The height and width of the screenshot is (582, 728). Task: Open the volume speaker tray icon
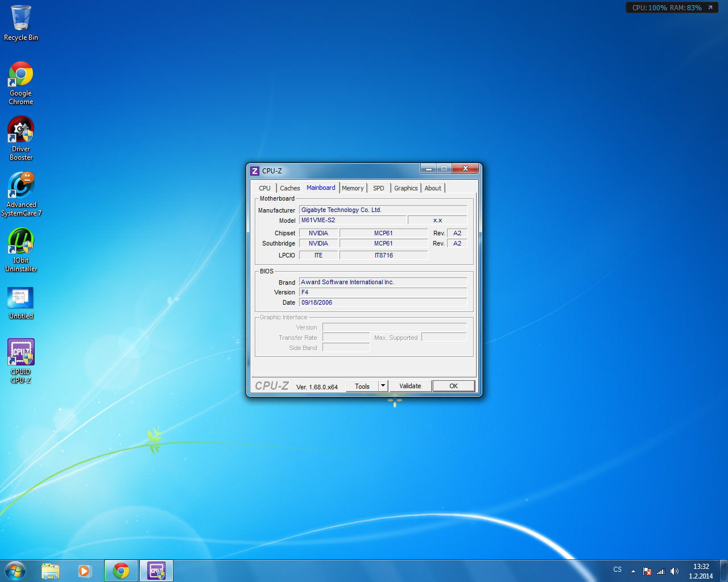[674, 571]
